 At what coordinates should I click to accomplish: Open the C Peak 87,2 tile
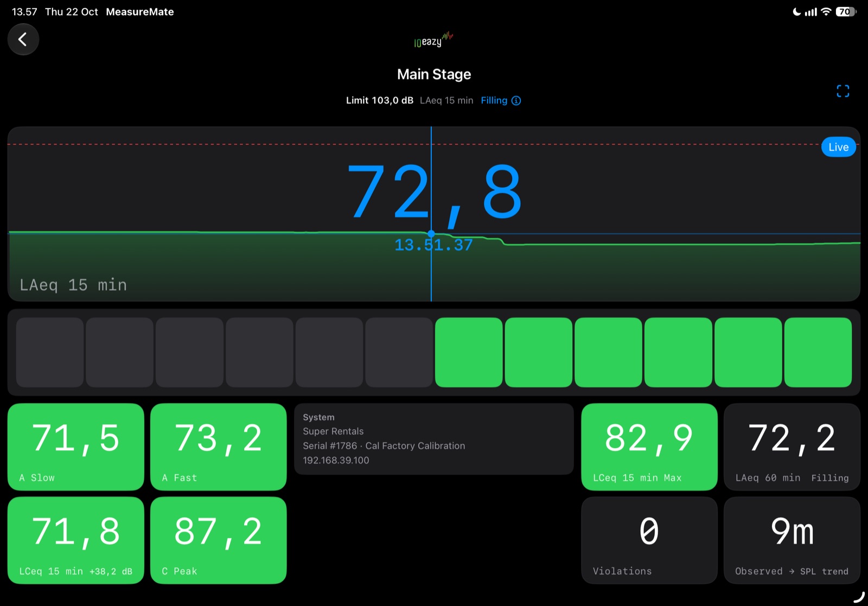tap(218, 540)
